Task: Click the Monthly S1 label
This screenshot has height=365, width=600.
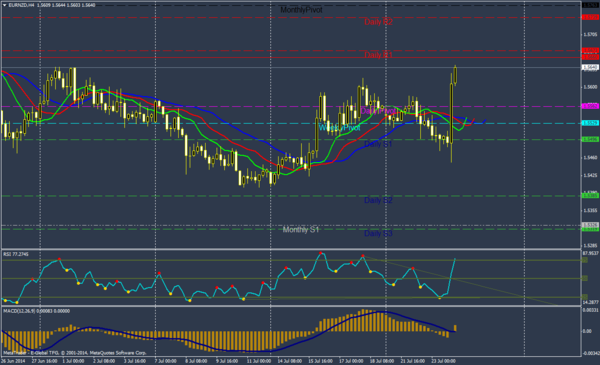Action: pos(301,230)
